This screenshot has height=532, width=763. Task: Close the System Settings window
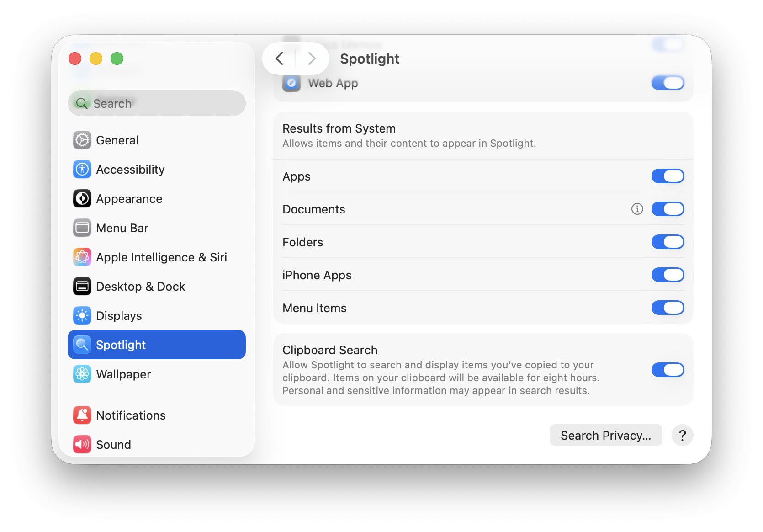[x=75, y=59]
